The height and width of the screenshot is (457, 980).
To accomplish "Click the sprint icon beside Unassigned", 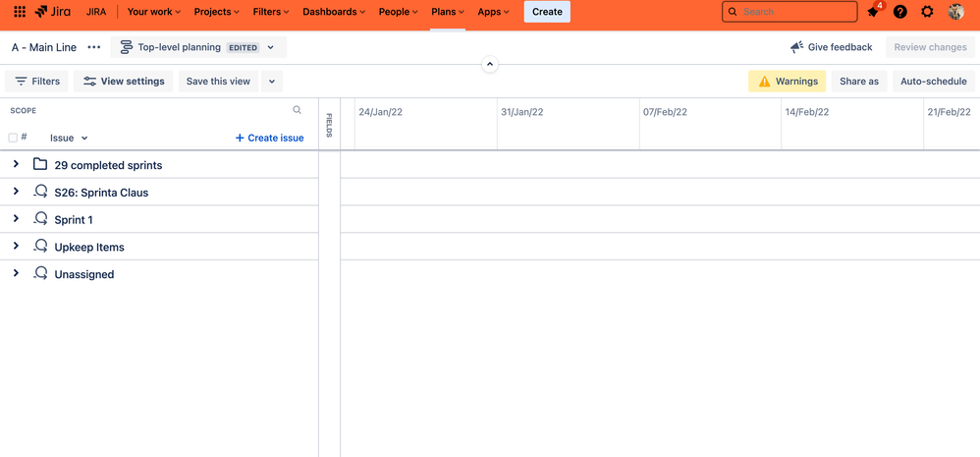I will pos(40,273).
